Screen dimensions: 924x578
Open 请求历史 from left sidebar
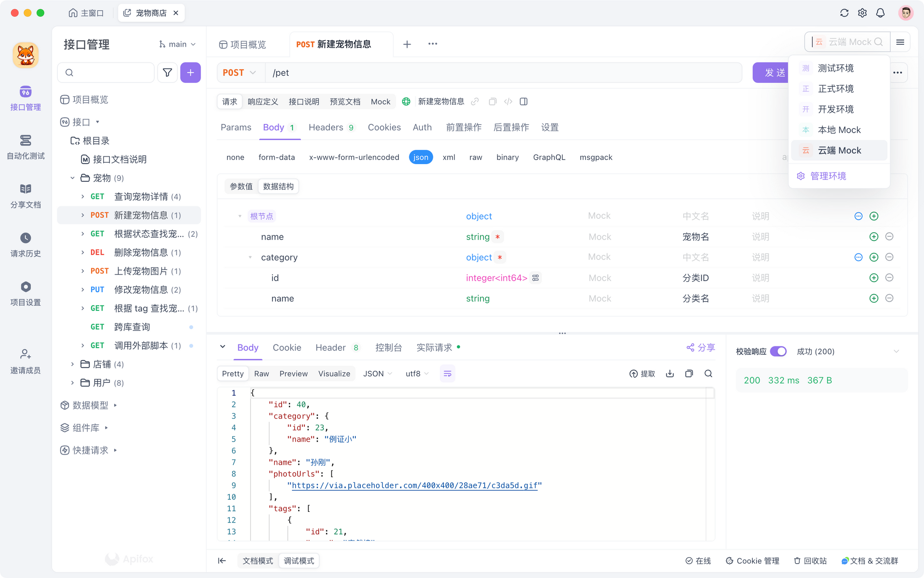pos(25,245)
